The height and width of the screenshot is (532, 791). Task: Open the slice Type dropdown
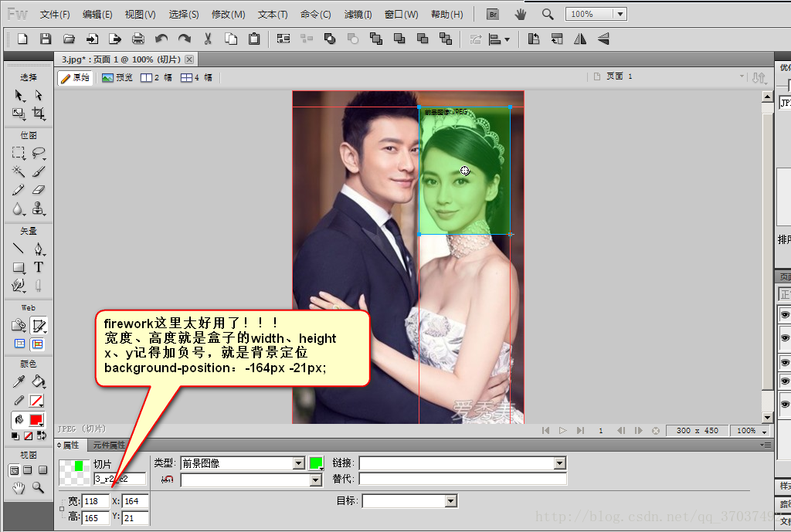(x=299, y=463)
